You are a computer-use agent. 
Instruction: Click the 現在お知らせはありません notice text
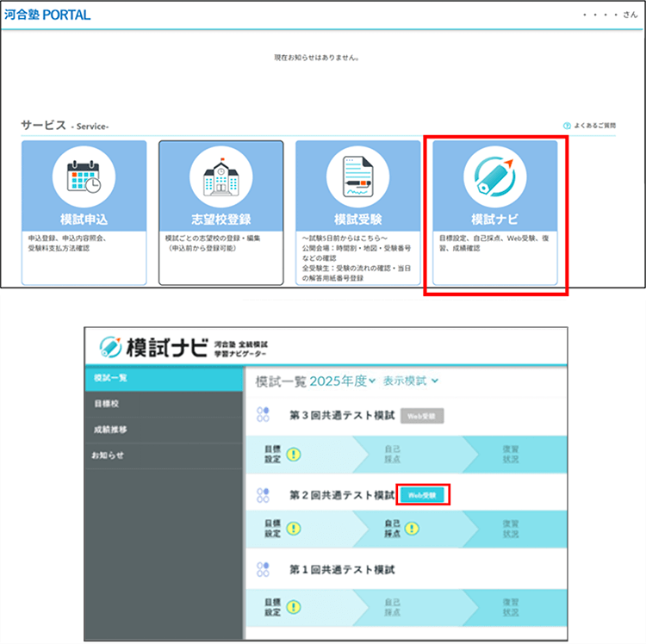[316, 58]
